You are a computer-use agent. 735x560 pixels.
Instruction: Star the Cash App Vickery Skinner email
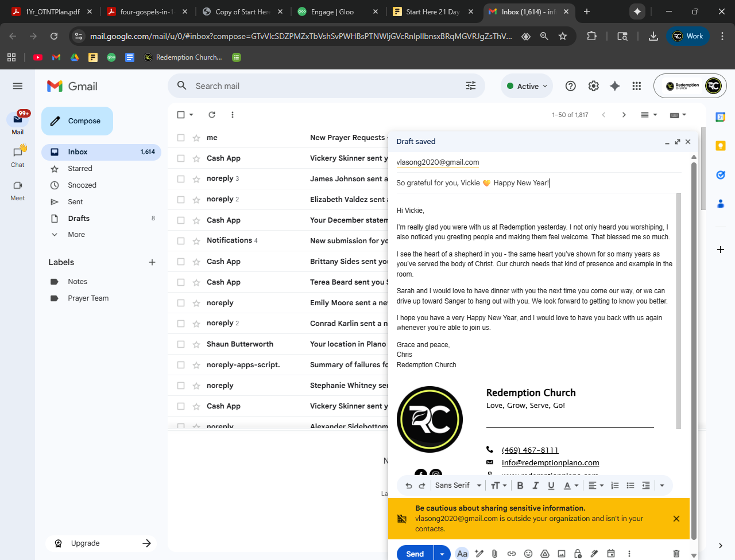click(x=196, y=158)
